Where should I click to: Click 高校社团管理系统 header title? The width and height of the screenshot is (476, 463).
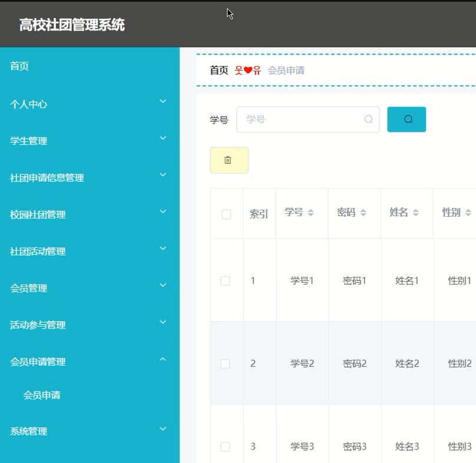coord(72,25)
